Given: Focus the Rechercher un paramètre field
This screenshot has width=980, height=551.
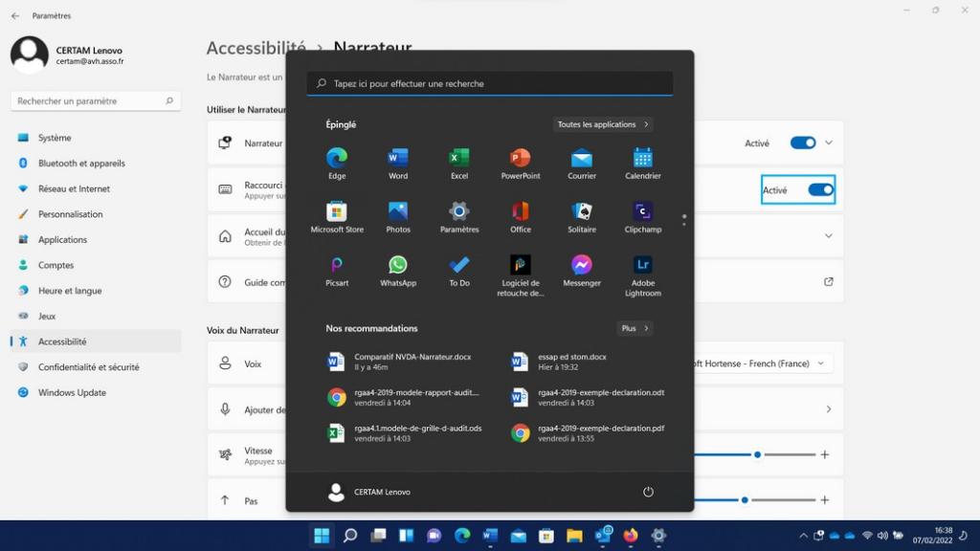Looking at the screenshot, I should 96,101.
